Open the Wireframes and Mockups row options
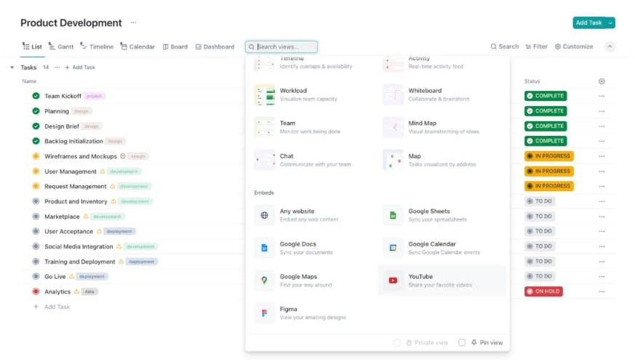Viewport: 635px width, 364px height. pos(602,156)
